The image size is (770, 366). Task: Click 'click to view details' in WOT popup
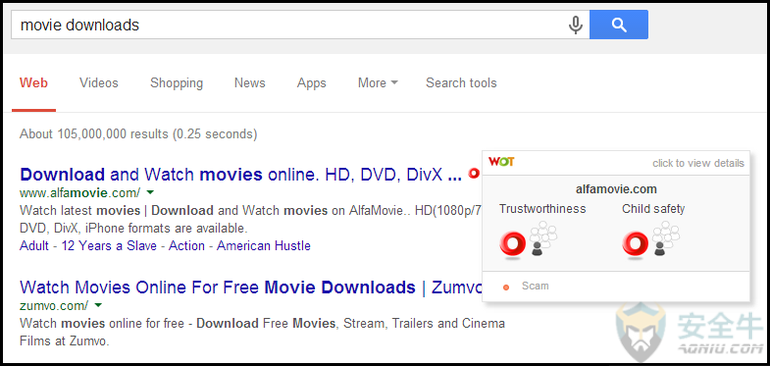(698, 163)
